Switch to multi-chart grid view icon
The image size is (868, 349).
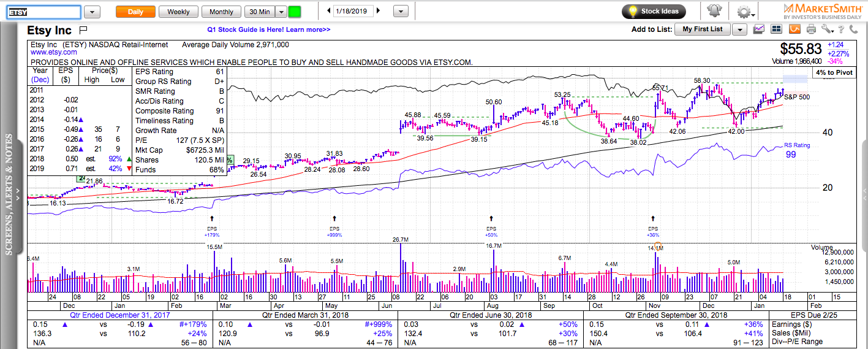coord(777,29)
